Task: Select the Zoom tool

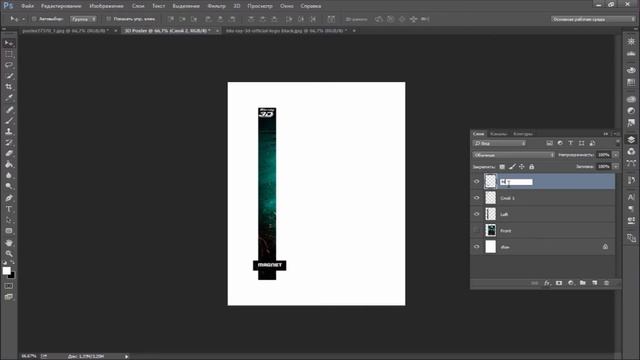Action: click(x=9, y=253)
